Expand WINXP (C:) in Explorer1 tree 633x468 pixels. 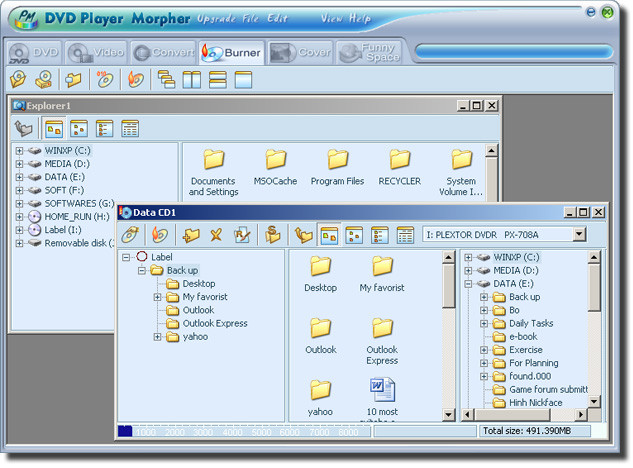[x=19, y=151]
